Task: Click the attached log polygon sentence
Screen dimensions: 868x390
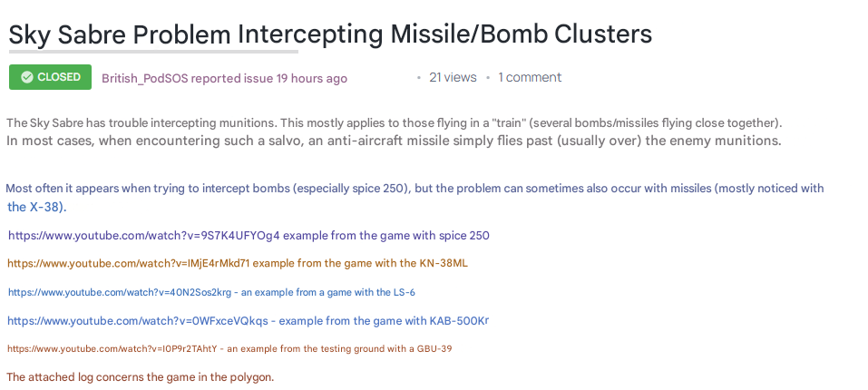Action: tap(140, 377)
